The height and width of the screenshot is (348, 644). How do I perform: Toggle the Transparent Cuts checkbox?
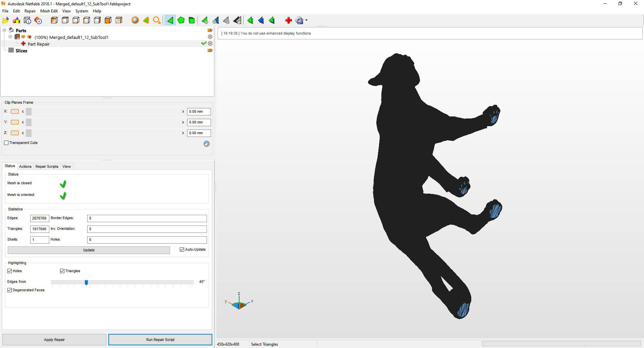6,143
